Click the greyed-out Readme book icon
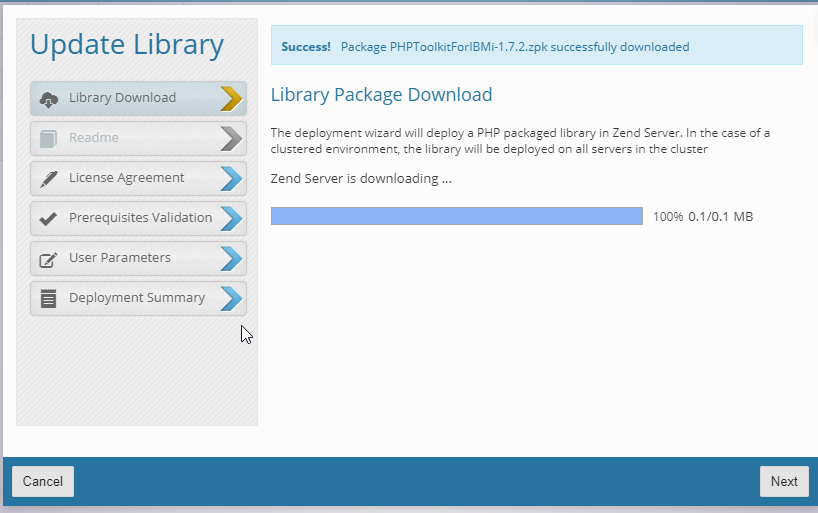 coord(48,138)
